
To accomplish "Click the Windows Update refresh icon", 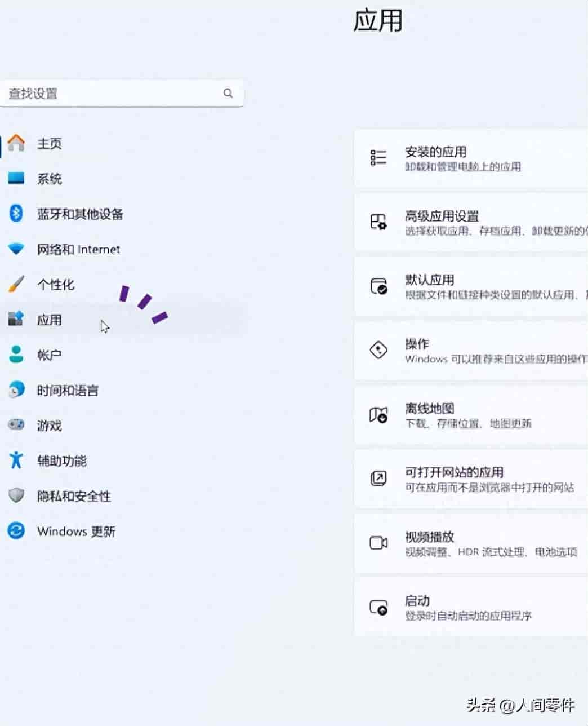I will [16, 530].
